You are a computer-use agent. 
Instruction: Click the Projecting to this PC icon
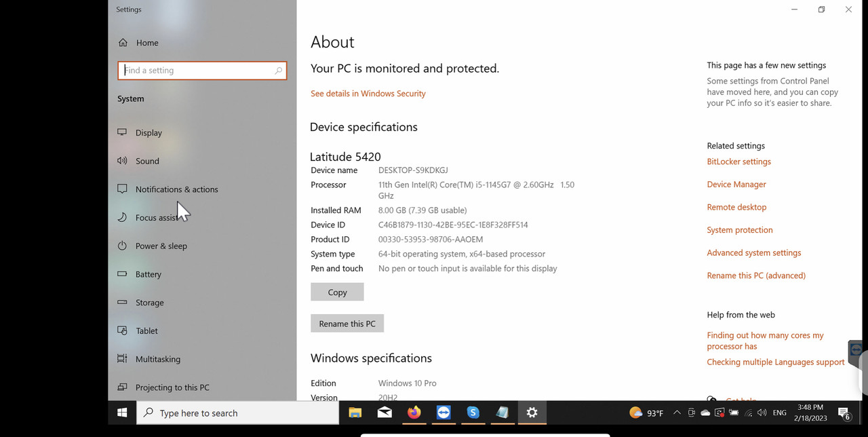click(x=122, y=387)
